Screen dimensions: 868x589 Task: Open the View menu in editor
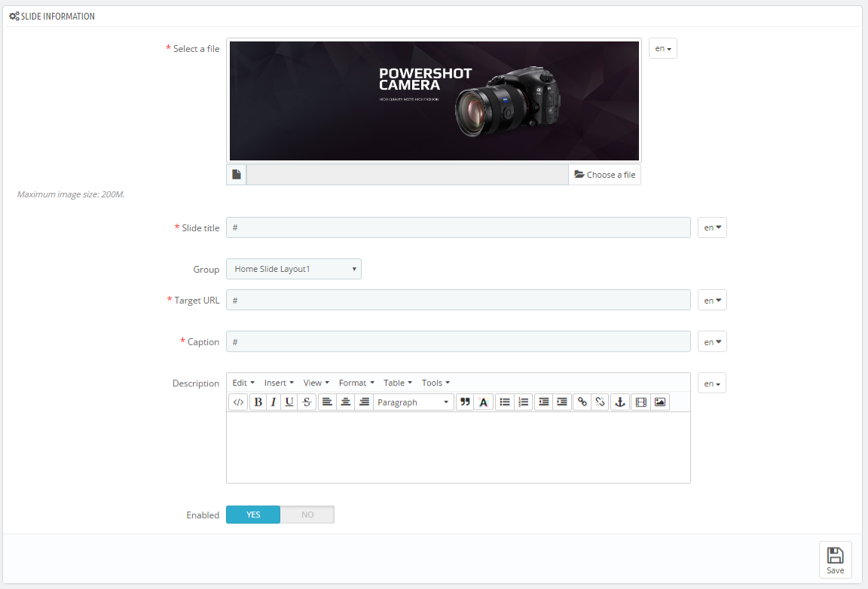tap(316, 383)
